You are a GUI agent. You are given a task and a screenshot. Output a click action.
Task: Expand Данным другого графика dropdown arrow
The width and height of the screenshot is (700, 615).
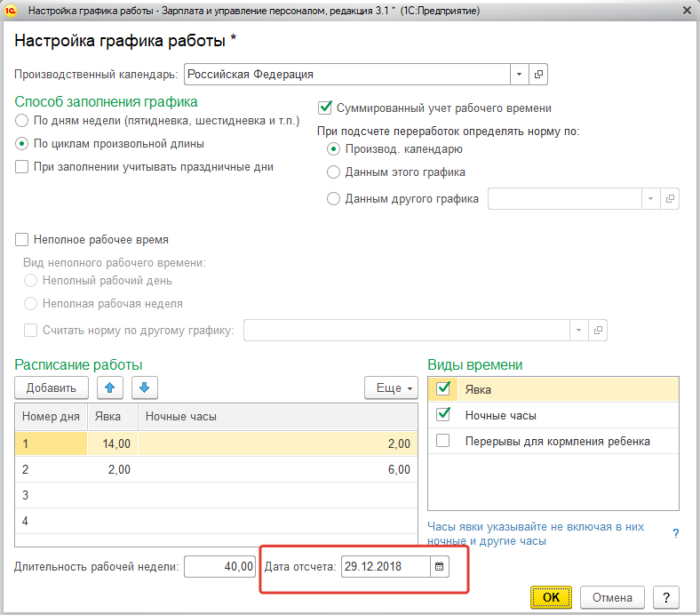click(x=650, y=199)
